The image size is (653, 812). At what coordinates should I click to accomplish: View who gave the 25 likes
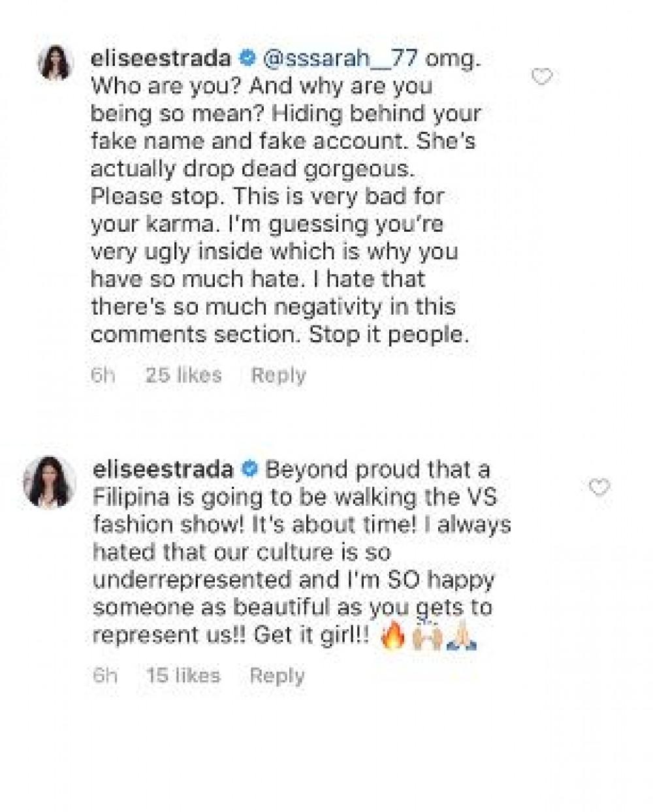click(x=183, y=375)
